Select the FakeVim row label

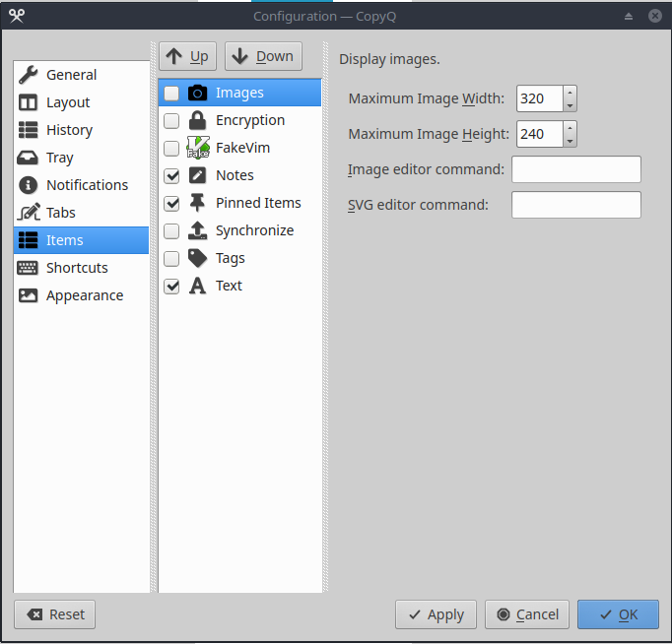point(242,148)
